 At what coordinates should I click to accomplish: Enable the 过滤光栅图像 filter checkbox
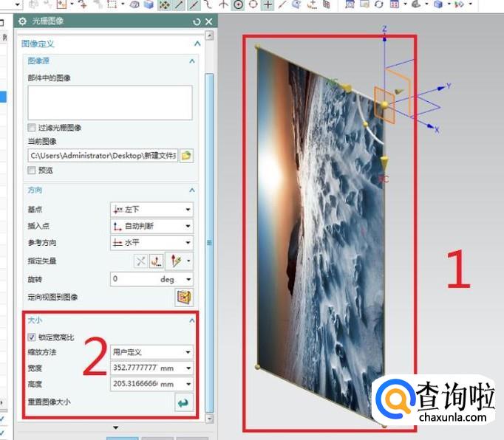pos(32,128)
